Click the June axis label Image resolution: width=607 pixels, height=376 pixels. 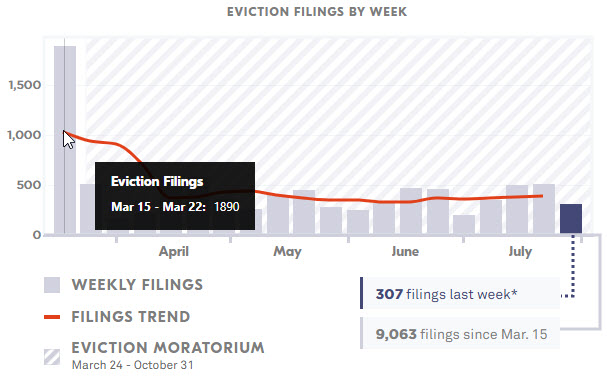405,252
